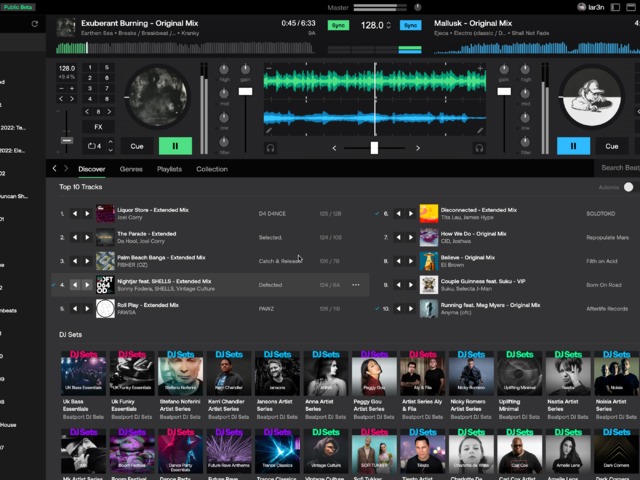Click the left deck gain knob
640x480 pixels.
point(245,69)
